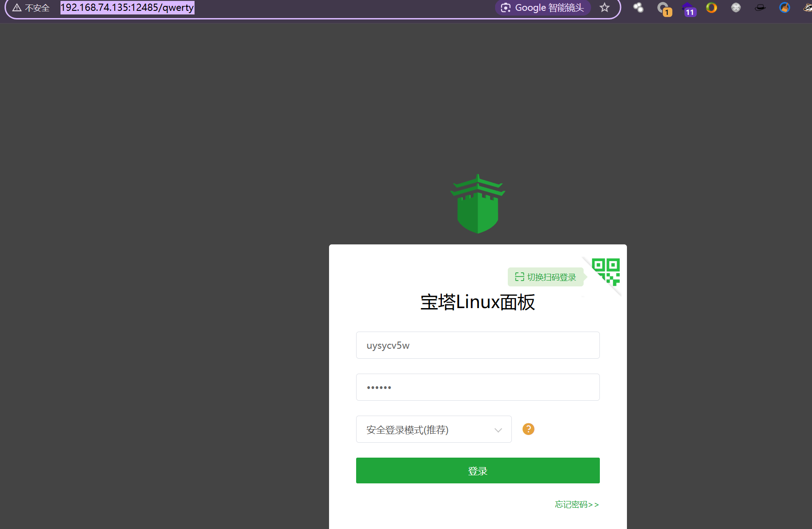This screenshot has width=812, height=529.
Task: Click into the masked password field
Action: [478, 388]
